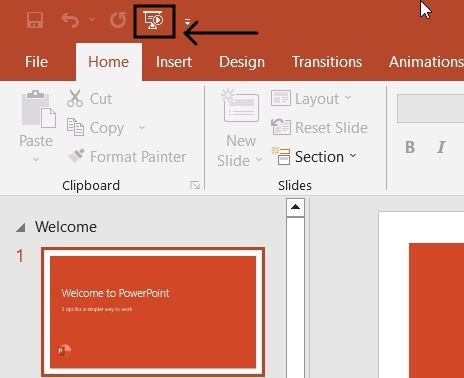Image resolution: width=464 pixels, height=378 pixels.
Task: Toggle Italic formatting
Action: pyautogui.click(x=441, y=147)
